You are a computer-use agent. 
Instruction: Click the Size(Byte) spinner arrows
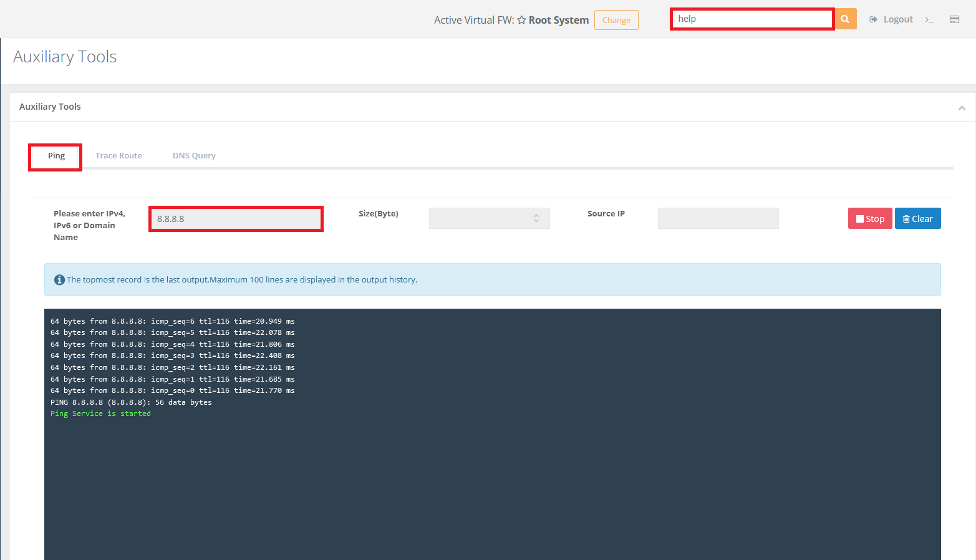(536, 218)
